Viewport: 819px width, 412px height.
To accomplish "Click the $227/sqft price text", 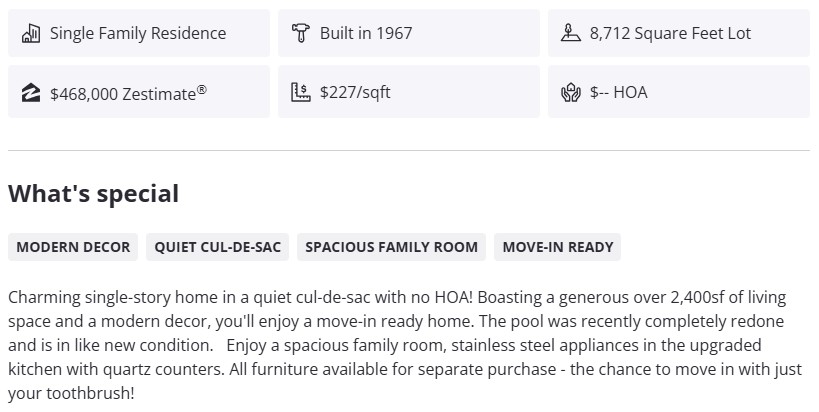I will [355, 93].
